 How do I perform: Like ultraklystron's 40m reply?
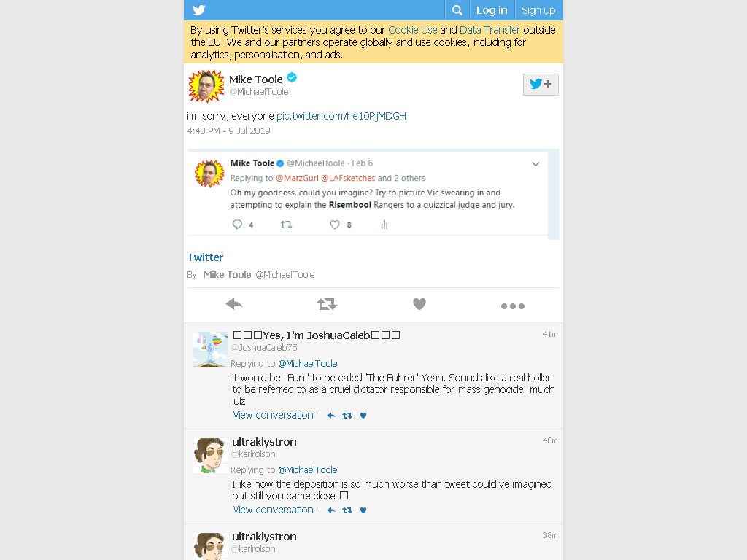363,510
